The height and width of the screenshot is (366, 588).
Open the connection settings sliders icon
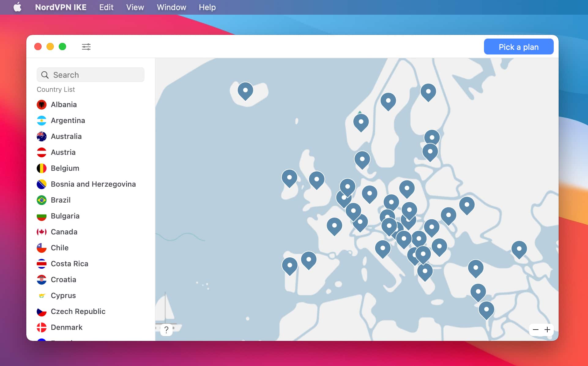(86, 47)
